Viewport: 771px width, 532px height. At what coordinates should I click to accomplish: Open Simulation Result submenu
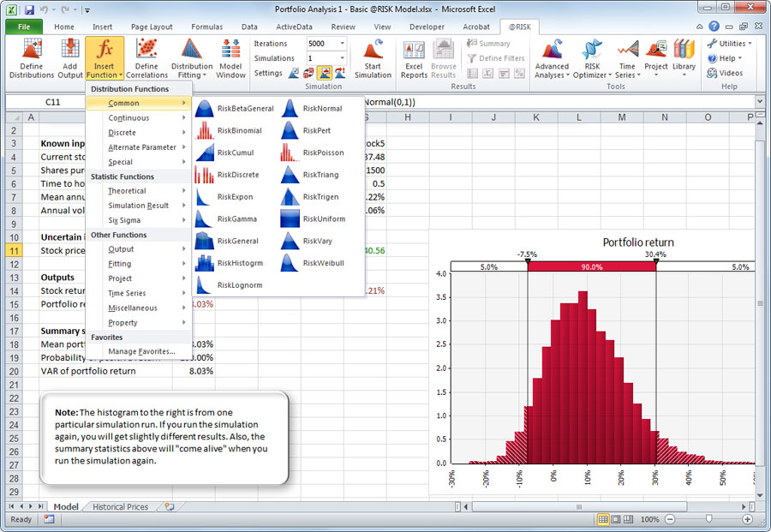pyautogui.click(x=139, y=206)
